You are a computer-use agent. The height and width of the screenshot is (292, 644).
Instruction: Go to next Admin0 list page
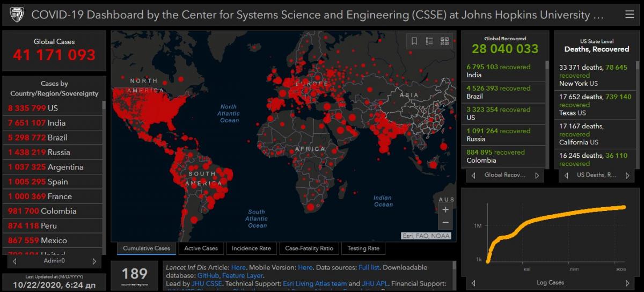click(94, 261)
